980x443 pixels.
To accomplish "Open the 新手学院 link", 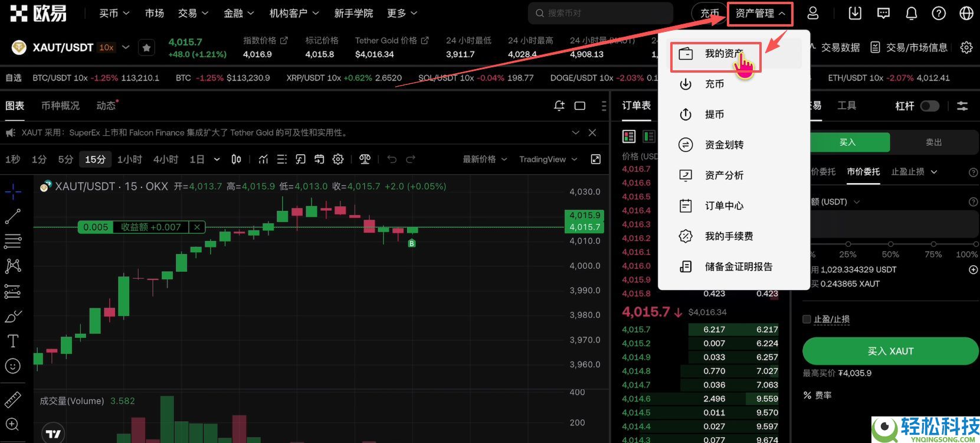I will [353, 13].
